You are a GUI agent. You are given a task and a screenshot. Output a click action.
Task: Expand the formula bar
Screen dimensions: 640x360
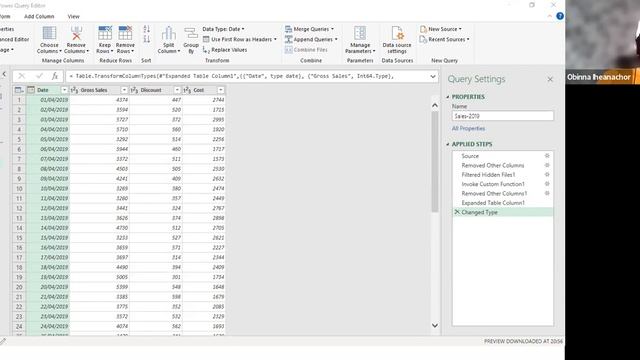coord(433,76)
